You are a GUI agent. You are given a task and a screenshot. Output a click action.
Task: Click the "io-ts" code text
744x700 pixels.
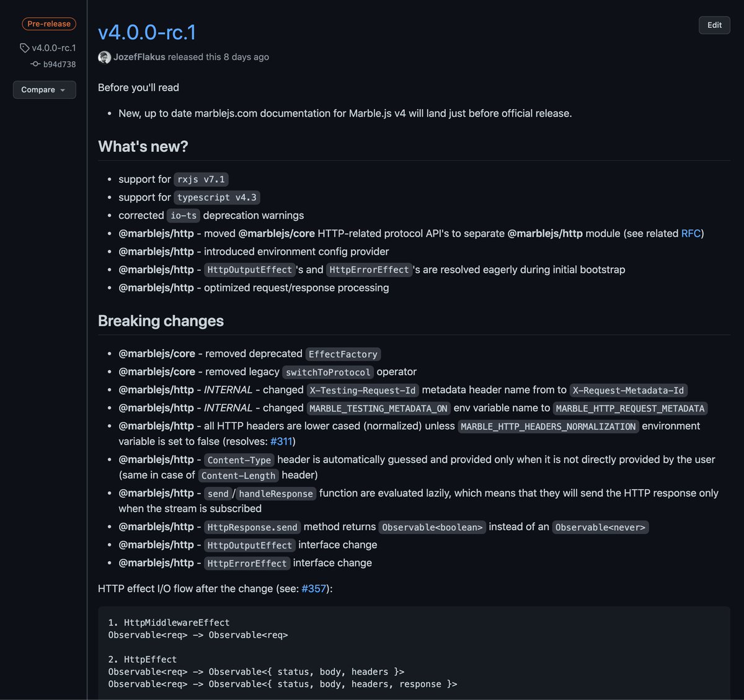pos(184,215)
